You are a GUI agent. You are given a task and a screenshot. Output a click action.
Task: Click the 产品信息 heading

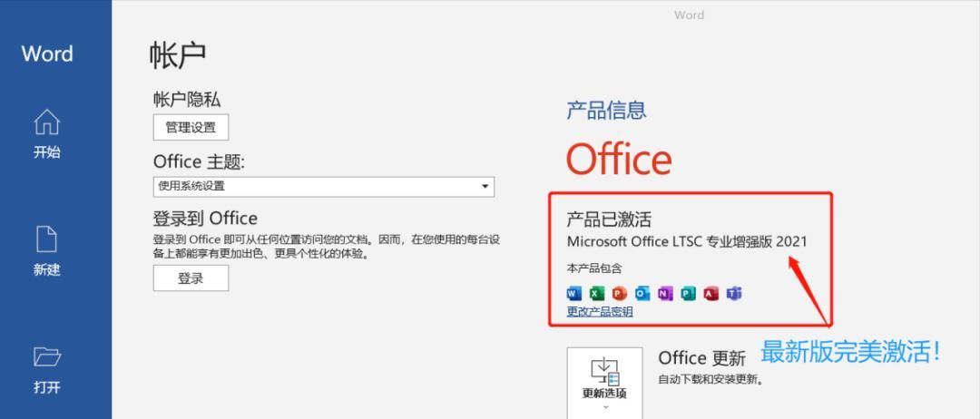(606, 110)
